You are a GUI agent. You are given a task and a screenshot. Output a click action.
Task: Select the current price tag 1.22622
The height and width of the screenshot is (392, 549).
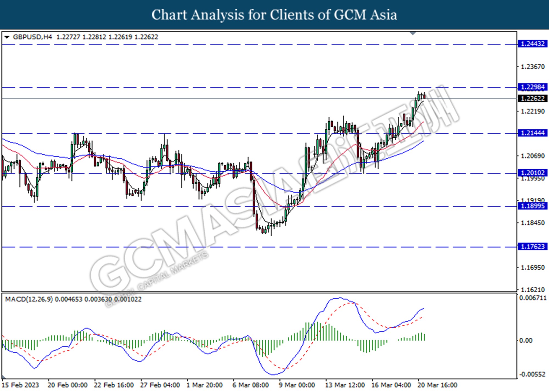click(532, 98)
